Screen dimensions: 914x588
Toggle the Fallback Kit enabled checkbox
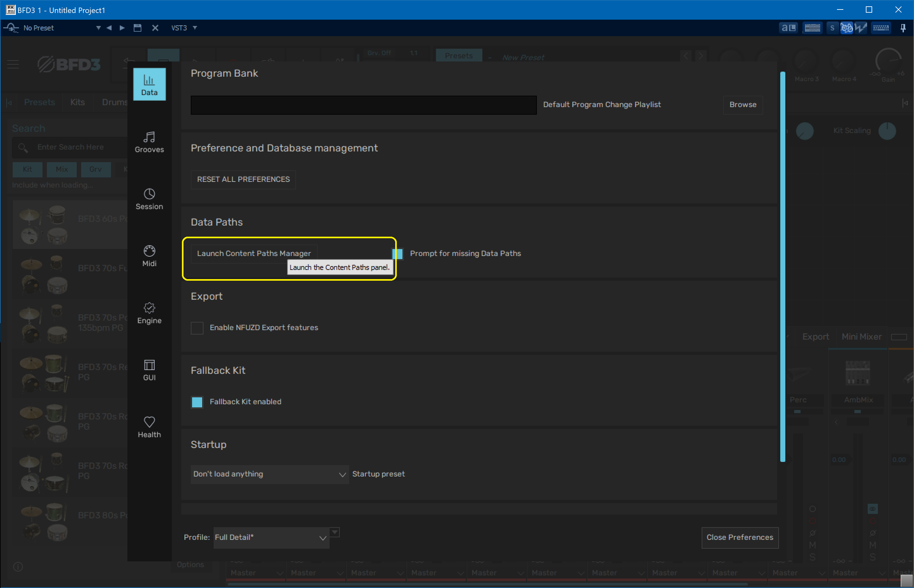point(197,402)
